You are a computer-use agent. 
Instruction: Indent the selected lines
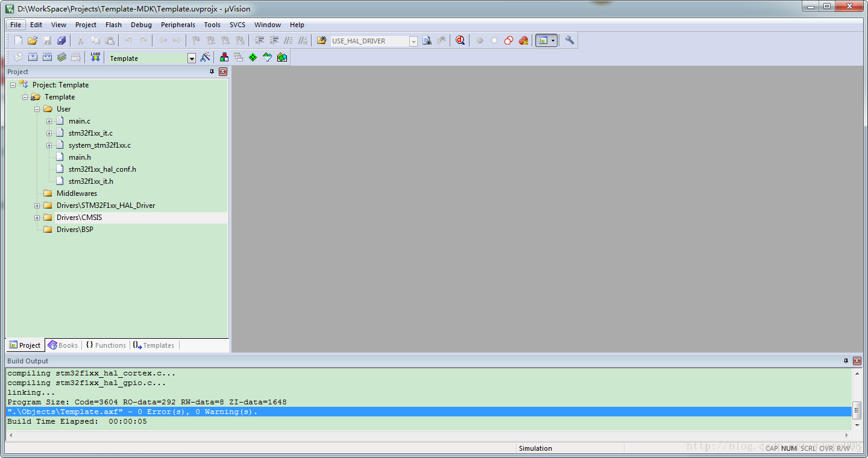pyautogui.click(x=260, y=40)
